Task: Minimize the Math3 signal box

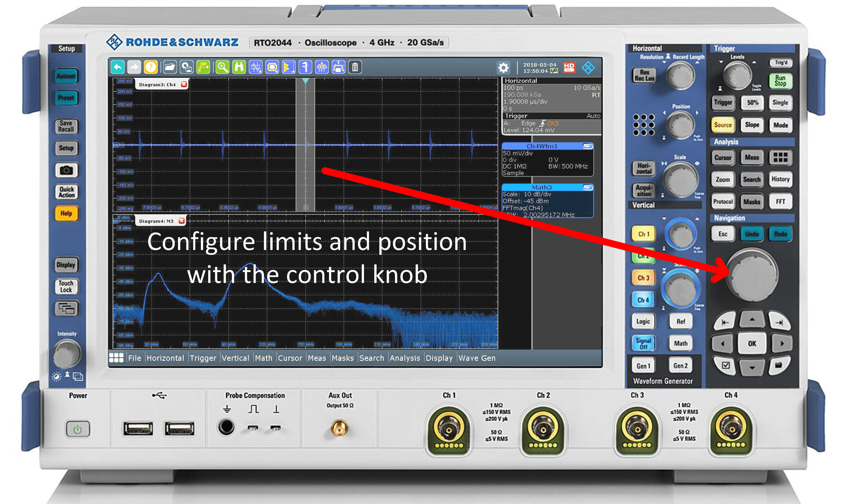Action: coord(588,188)
